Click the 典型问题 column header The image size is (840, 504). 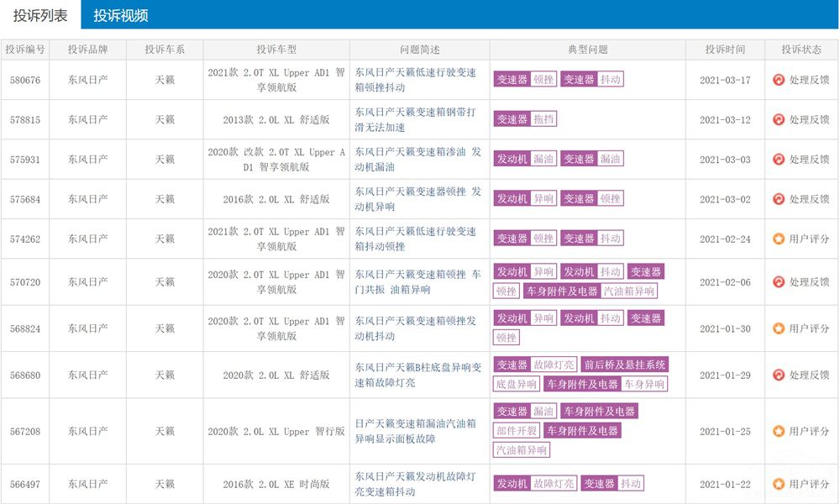(x=588, y=50)
